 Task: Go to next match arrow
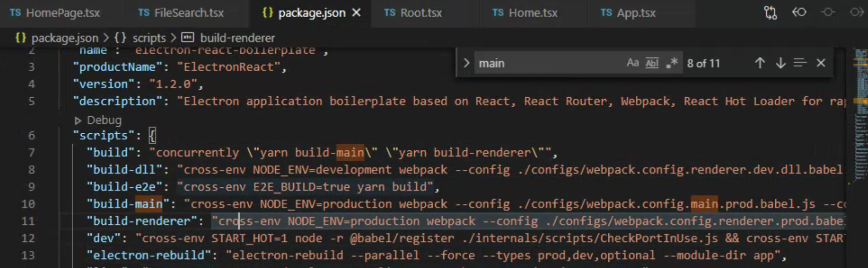tap(780, 63)
